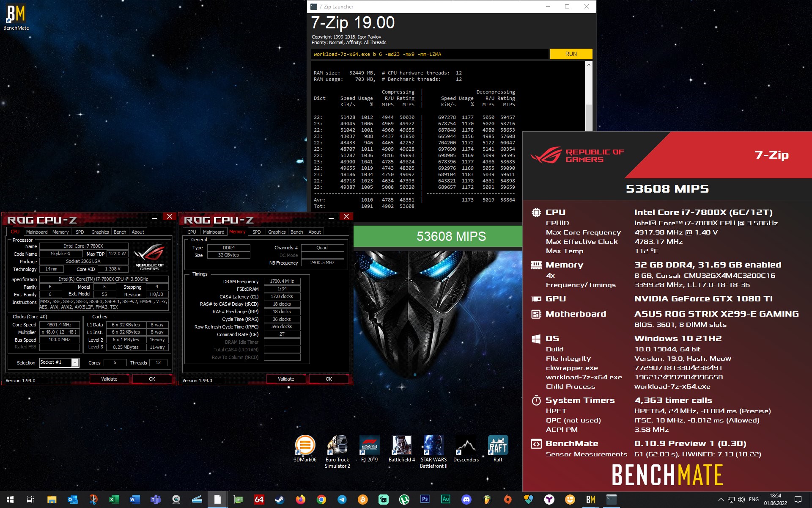Open Firefox from the taskbar
812x508 pixels.
pyautogui.click(x=300, y=500)
